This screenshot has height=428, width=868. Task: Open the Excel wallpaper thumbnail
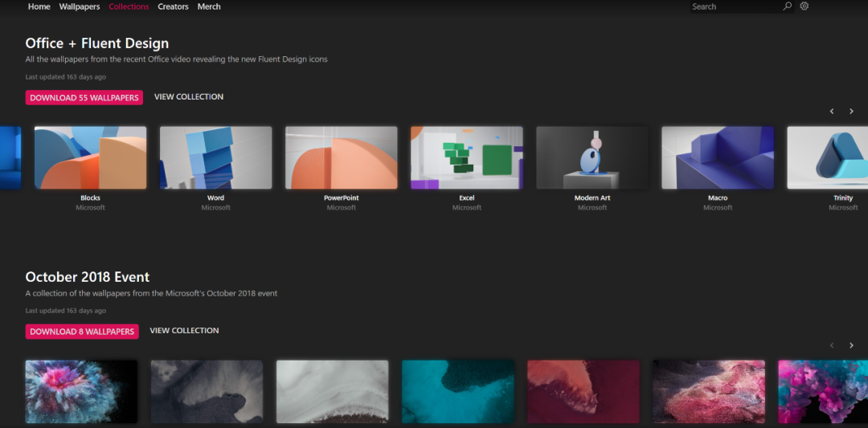tap(467, 157)
